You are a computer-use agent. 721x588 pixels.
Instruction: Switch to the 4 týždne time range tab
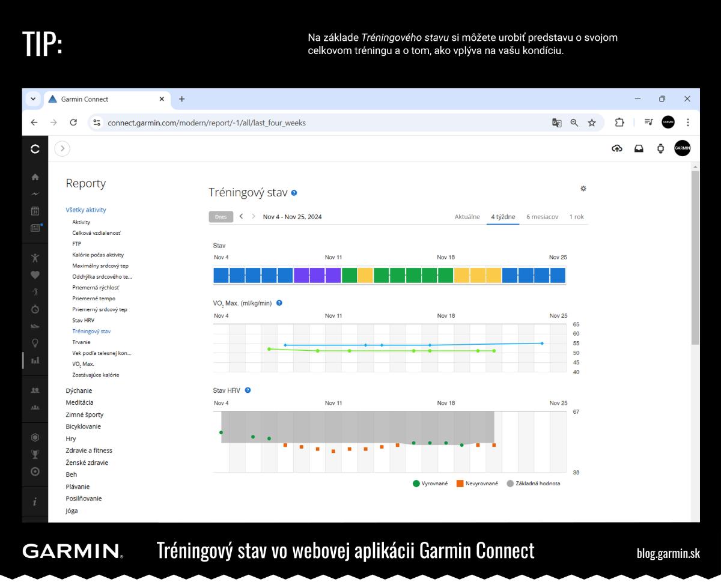click(x=503, y=217)
